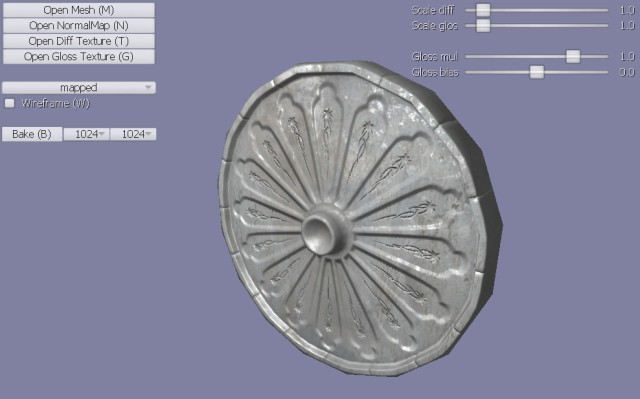Click the Scale diff slider handle
The height and width of the screenshot is (399, 640).
(x=483, y=10)
